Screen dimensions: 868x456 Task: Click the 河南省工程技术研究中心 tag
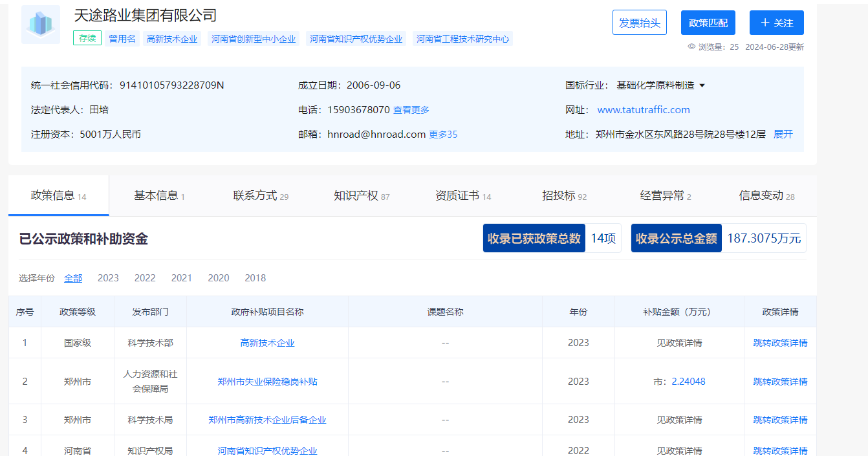click(x=462, y=39)
